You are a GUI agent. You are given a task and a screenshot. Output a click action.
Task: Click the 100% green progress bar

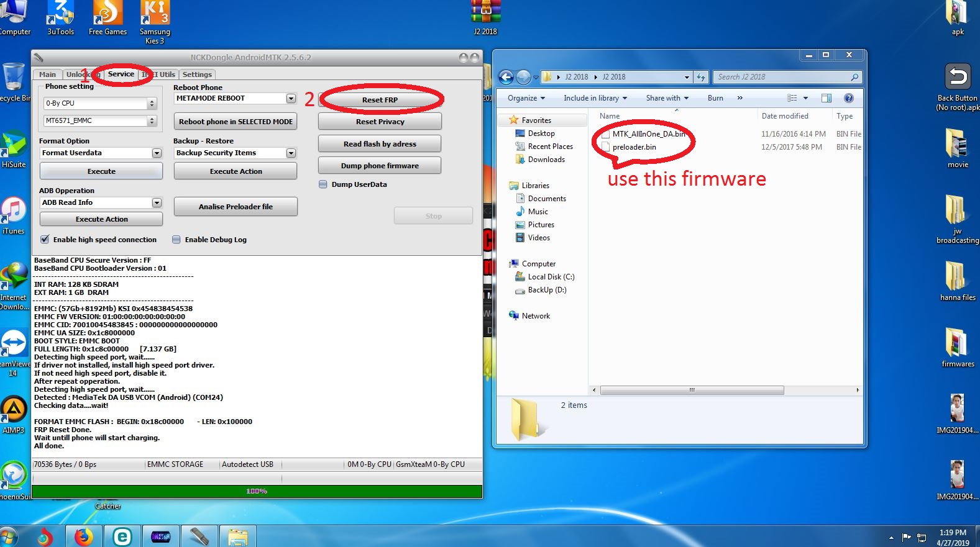click(x=257, y=491)
